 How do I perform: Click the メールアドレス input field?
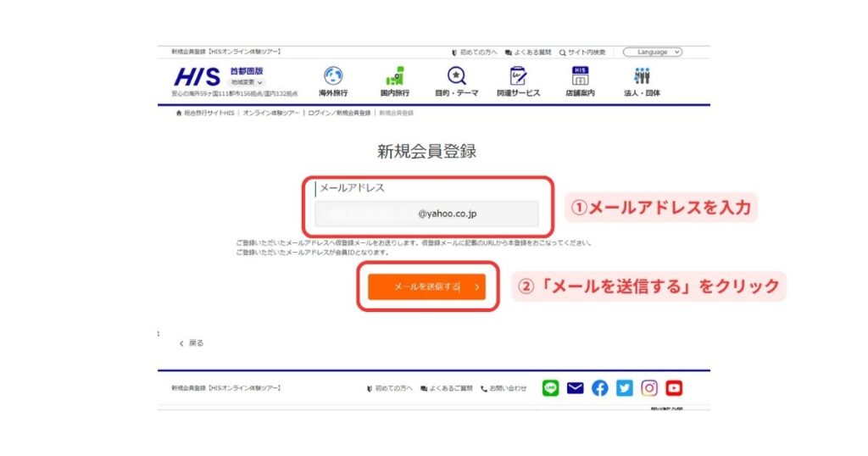point(427,214)
